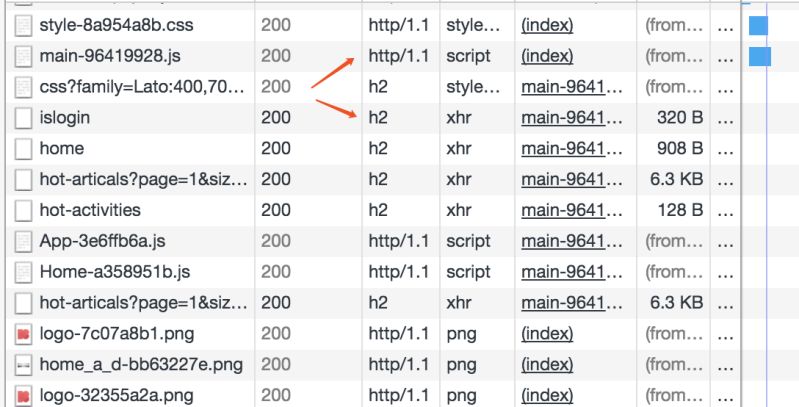This screenshot has height=407, width=799.
Task: Open the (index) initiator link for style-8a954a8b.css
Action: tap(547, 25)
